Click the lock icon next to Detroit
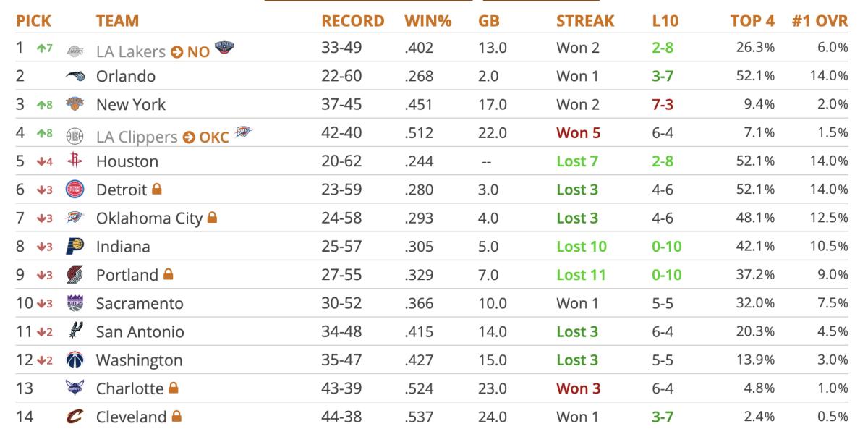The height and width of the screenshot is (429, 868). pos(157,190)
